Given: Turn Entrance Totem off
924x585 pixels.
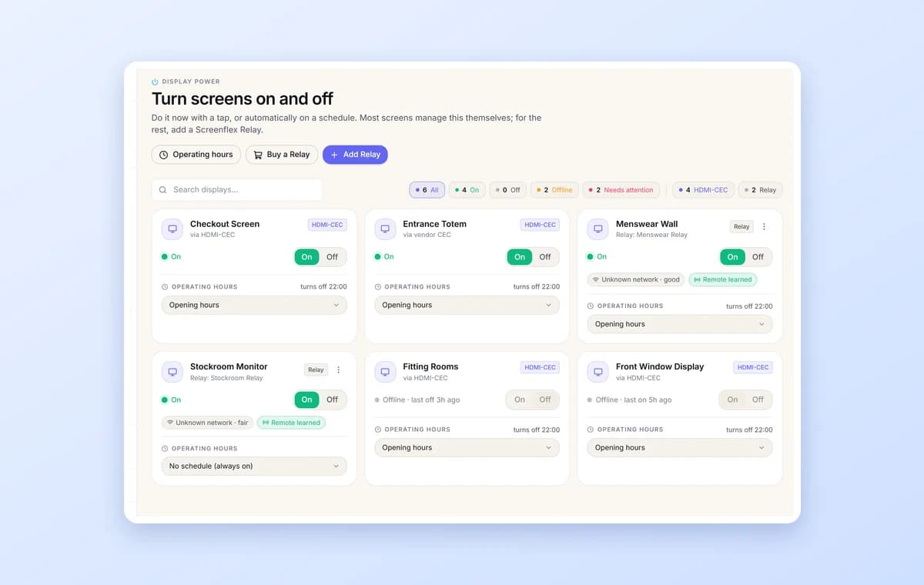Looking at the screenshot, I should coord(545,257).
